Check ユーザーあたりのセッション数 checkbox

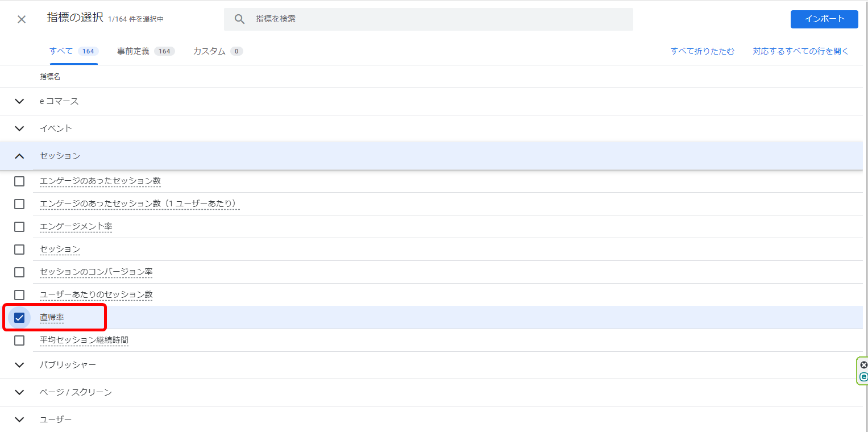click(19, 295)
